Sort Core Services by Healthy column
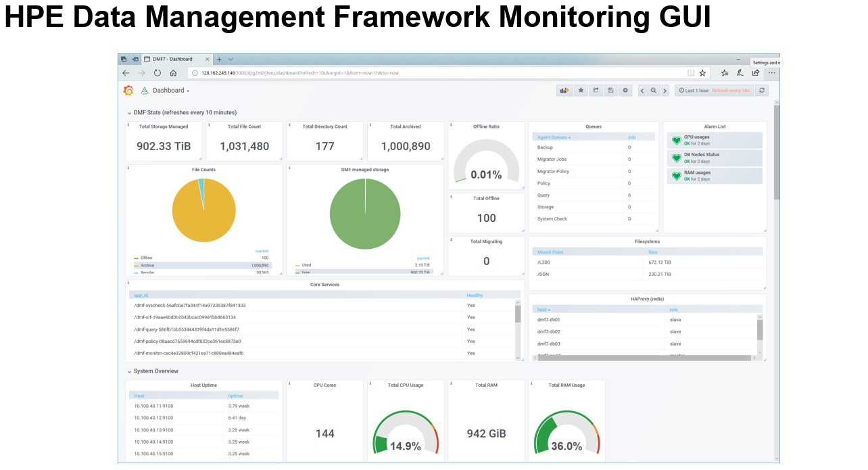This screenshot has width=868, height=470. pyautogui.click(x=475, y=296)
